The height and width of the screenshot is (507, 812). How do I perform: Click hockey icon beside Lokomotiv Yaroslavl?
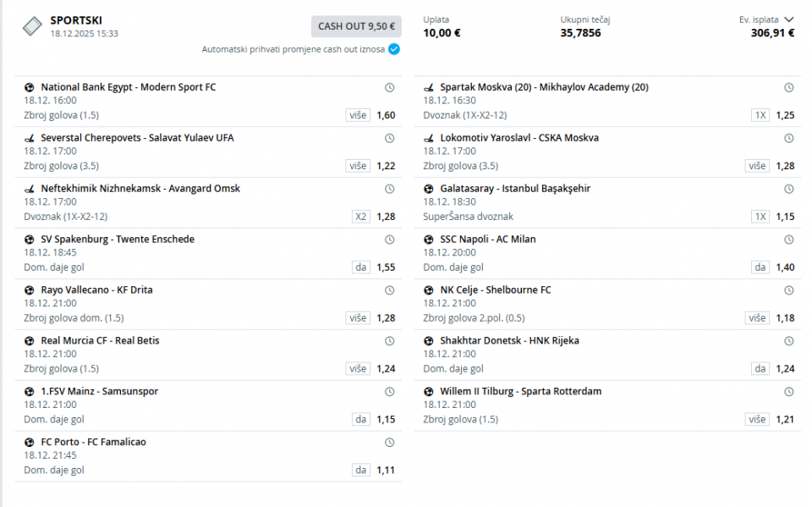(428, 138)
